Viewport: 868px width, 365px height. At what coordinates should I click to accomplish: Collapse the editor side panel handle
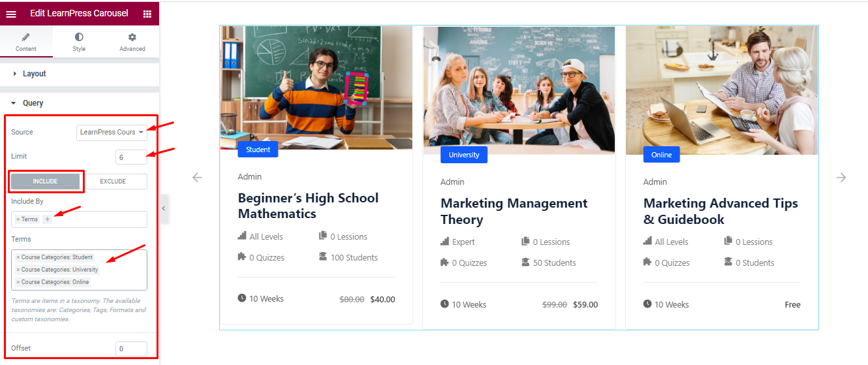click(164, 208)
